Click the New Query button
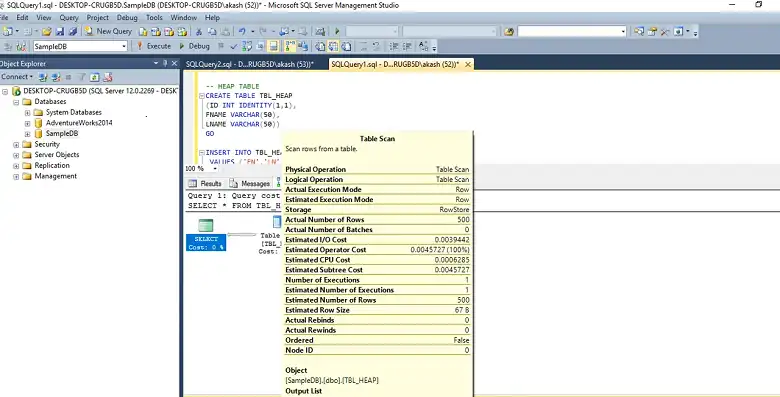This screenshot has width=780, height=397. click(x=108, y=31)
